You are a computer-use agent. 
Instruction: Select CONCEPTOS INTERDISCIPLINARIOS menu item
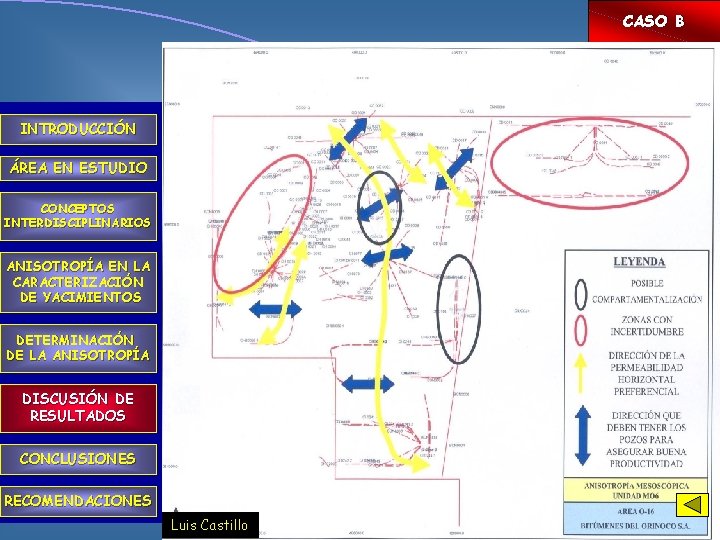79,216
